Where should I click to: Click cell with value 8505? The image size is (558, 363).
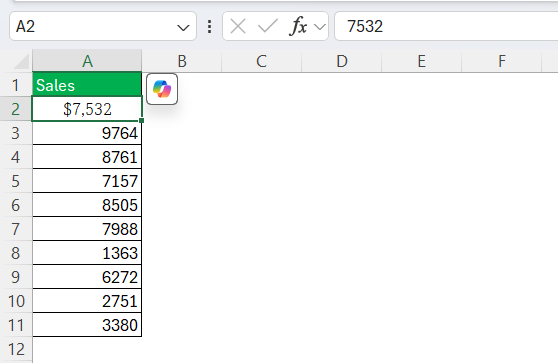87,205
